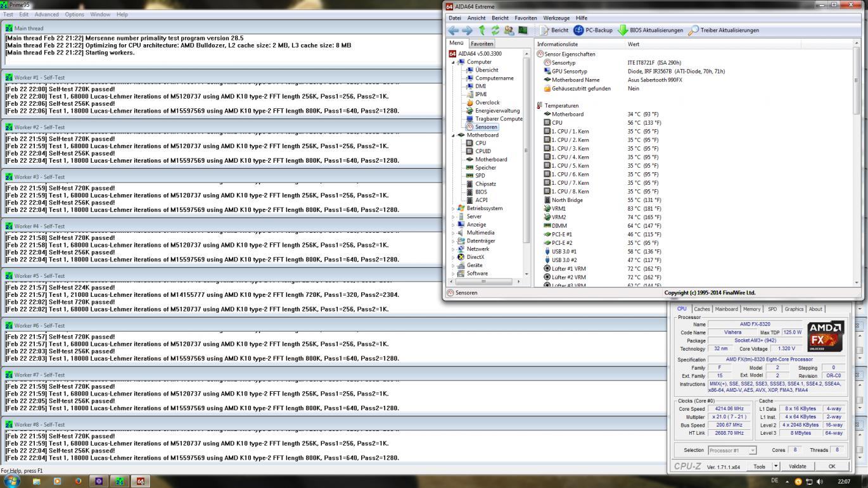Click the AIDA64 back navigation arrow

pyautogui.click(x=453, y=30)
